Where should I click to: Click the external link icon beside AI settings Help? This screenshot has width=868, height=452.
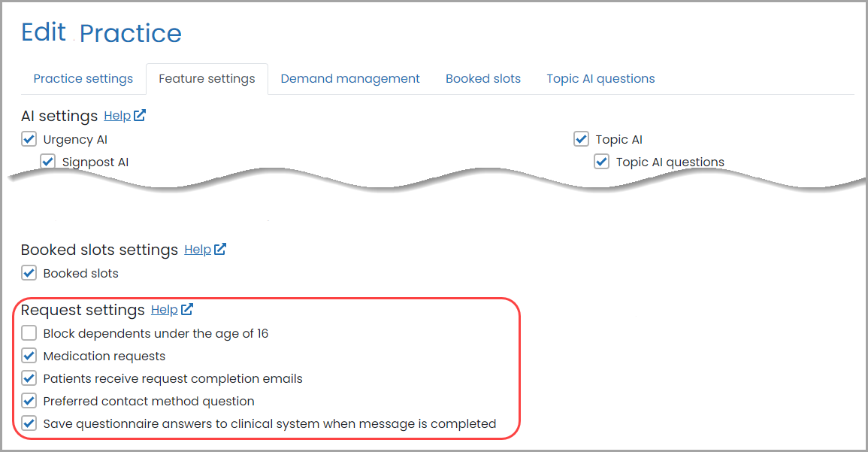pos(141,115)
